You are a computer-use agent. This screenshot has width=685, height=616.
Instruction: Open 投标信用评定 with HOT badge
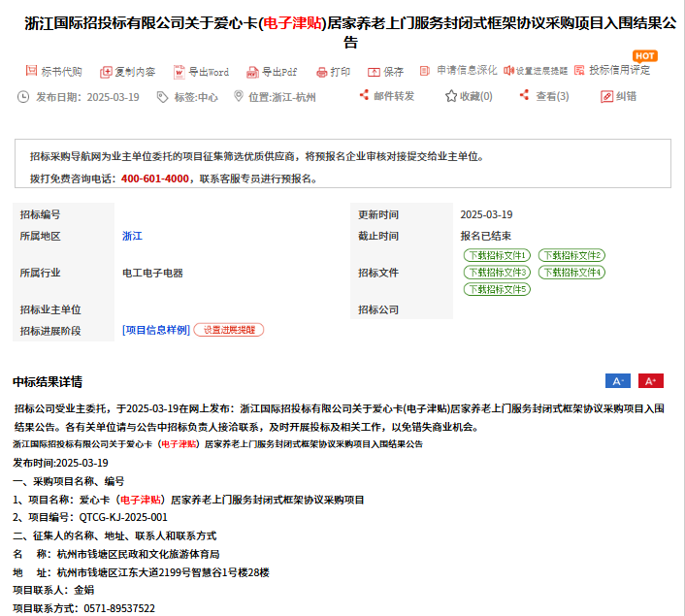tap(579, 71)
